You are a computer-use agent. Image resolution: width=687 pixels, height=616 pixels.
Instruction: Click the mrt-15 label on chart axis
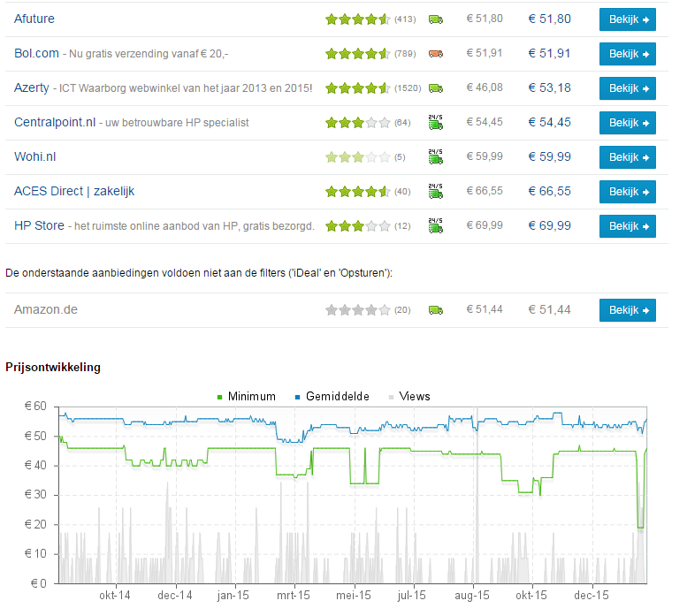pyautogui.click(x=294, y=596)
